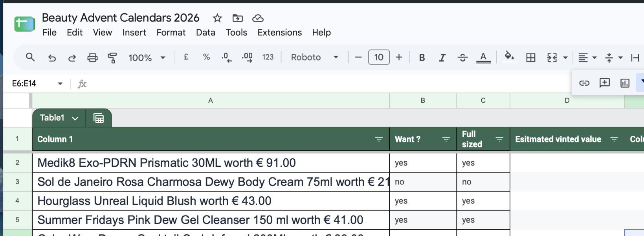Open the Data menu

click(x=205, y=33)
